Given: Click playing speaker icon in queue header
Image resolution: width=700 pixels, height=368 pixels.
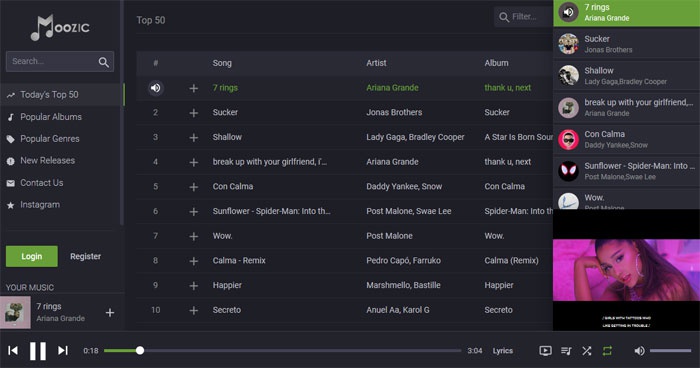Looking at the screenshot, I should click(568, 13).
